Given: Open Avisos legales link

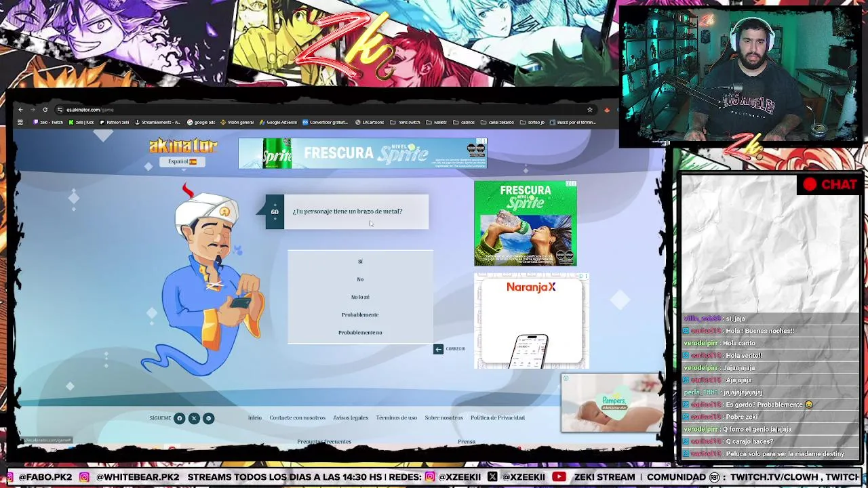Looking at the screenshot, I should 351,418.
